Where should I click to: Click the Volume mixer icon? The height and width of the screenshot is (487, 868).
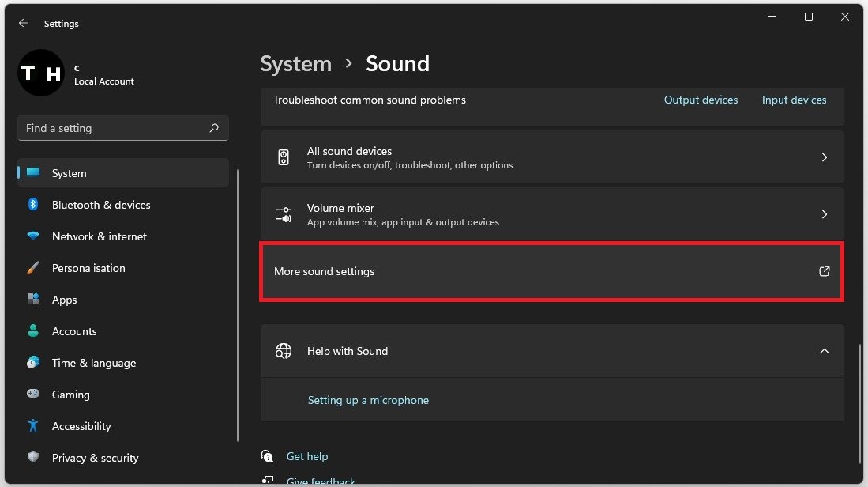click(284, 214)
